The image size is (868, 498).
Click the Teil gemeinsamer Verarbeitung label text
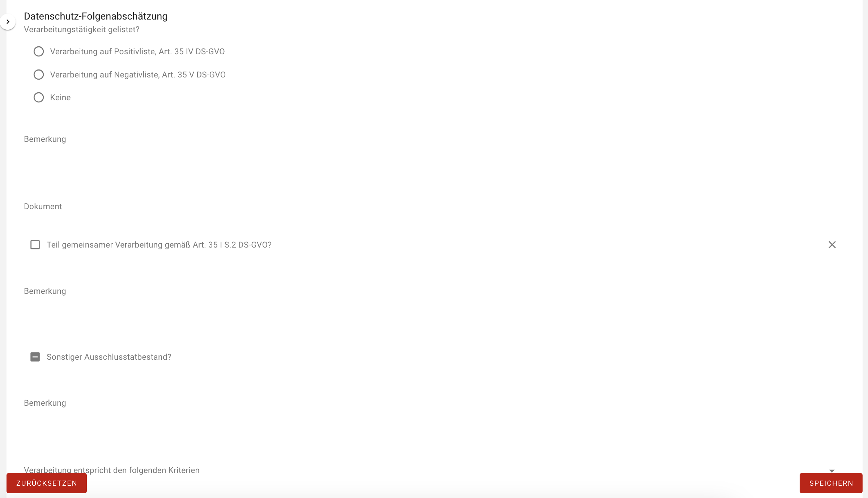(x=159, y=245)
